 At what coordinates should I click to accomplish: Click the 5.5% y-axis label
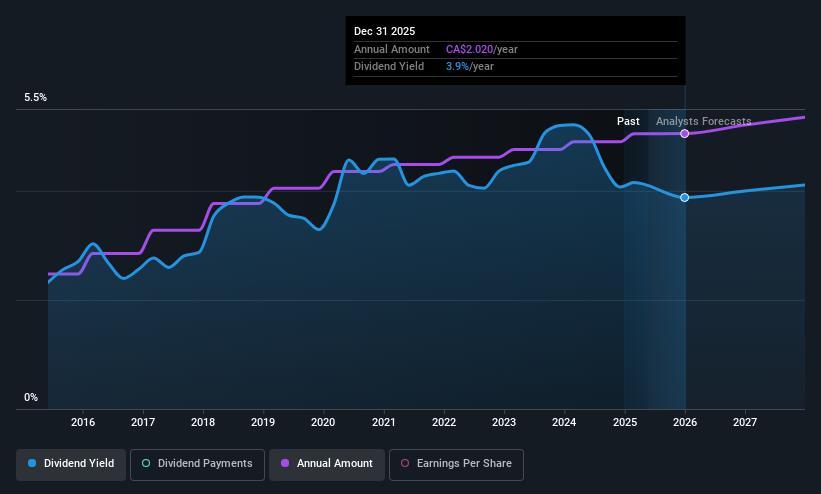[x=35, y=97]
